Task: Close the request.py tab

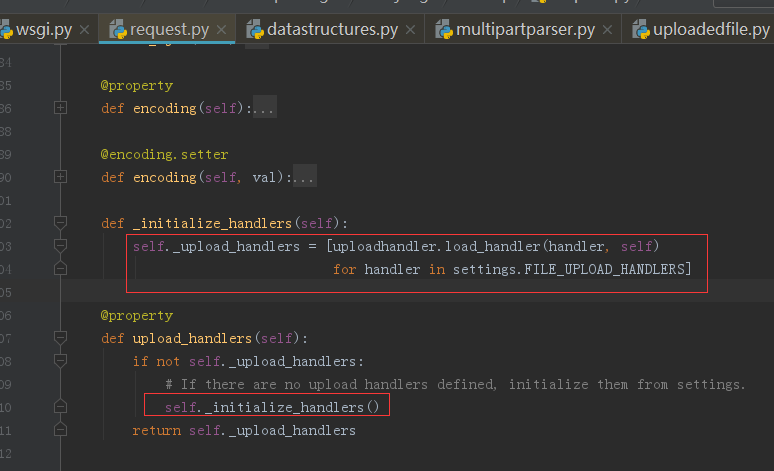Action: click(x=222, y=30)
